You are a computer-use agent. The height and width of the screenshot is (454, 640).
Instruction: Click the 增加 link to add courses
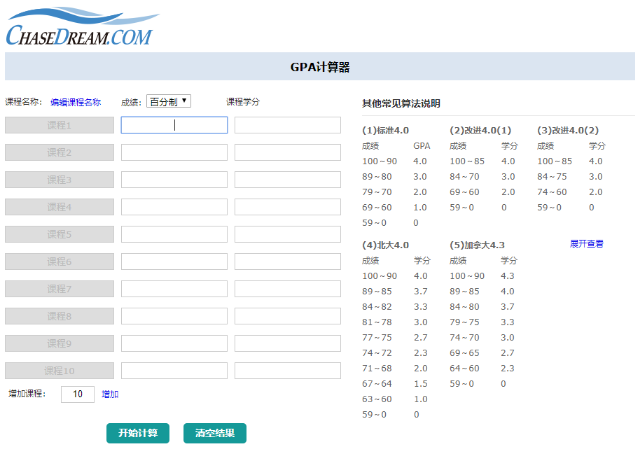tap(110, 394)
